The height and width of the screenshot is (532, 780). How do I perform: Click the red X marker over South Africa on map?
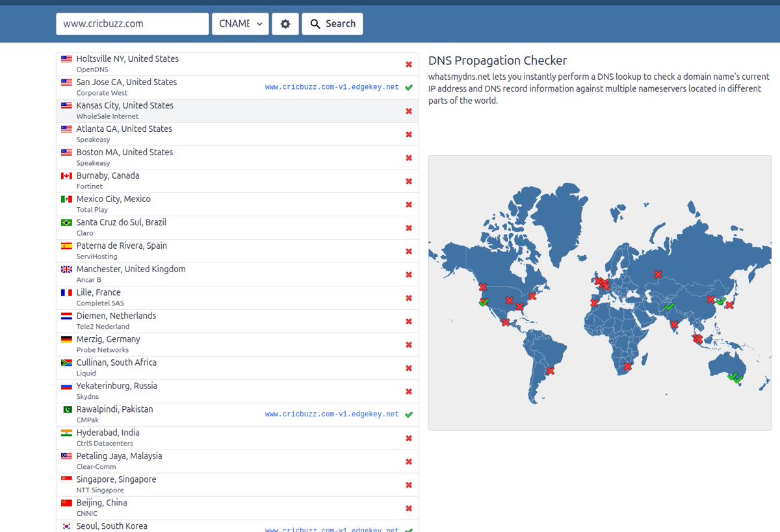click(627, 367)
